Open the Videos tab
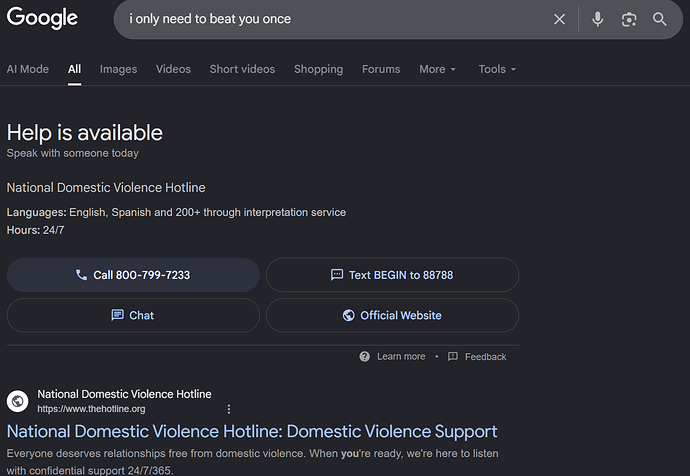This screenshot has width=690, height=476. (x=173, y=70)
